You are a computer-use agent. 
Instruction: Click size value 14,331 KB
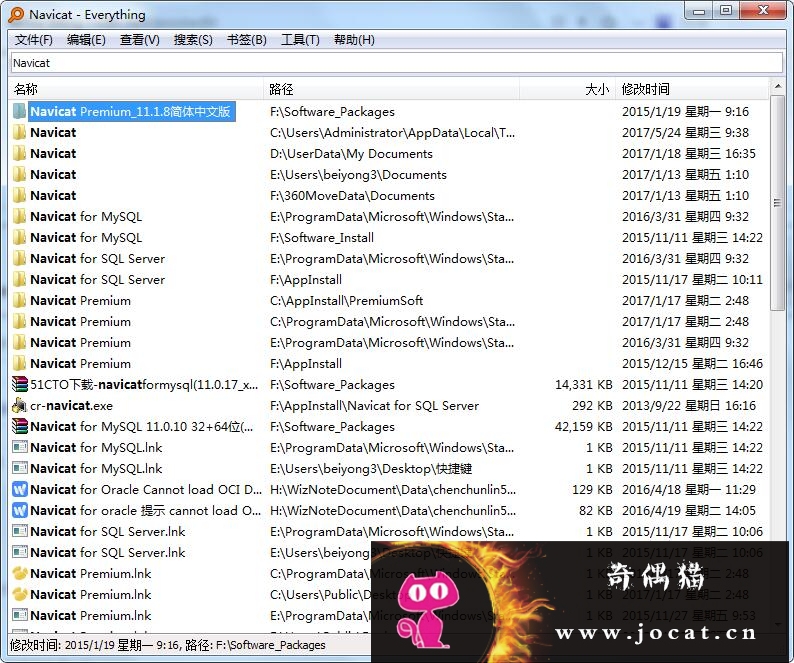coord(583,384)
